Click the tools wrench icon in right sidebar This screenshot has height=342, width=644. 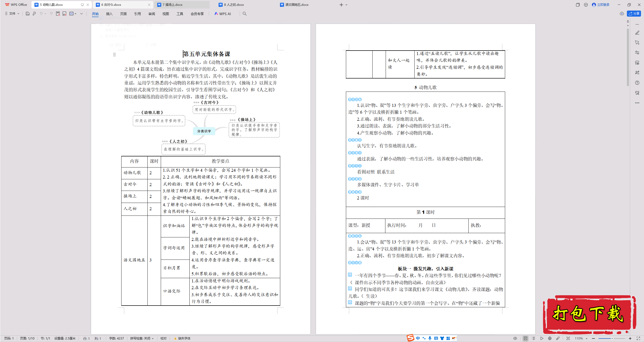coord(637,73)
